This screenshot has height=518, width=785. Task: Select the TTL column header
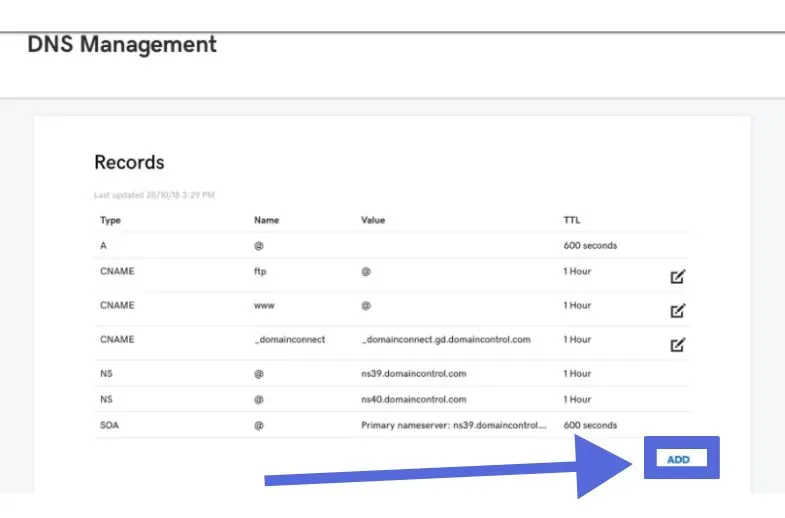572,220
